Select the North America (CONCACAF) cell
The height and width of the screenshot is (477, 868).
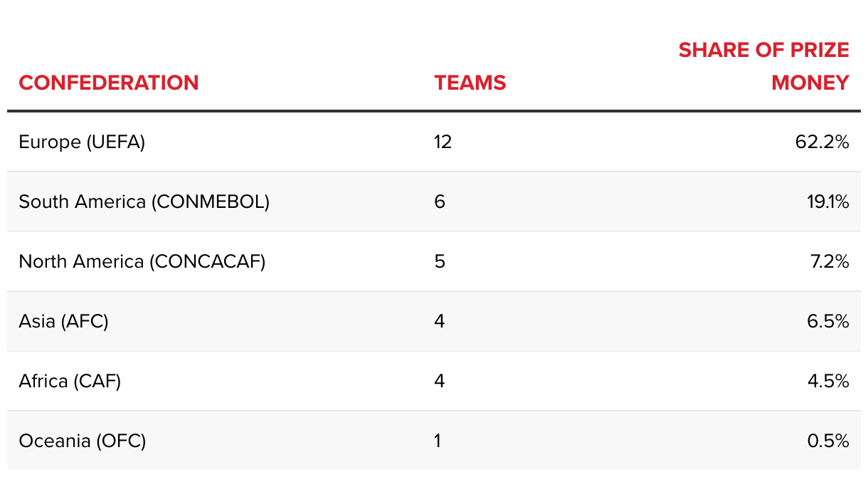click(x=142, y=262)
